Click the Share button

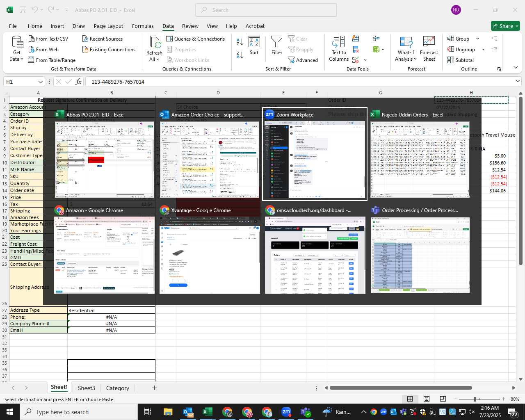(505, 26)
